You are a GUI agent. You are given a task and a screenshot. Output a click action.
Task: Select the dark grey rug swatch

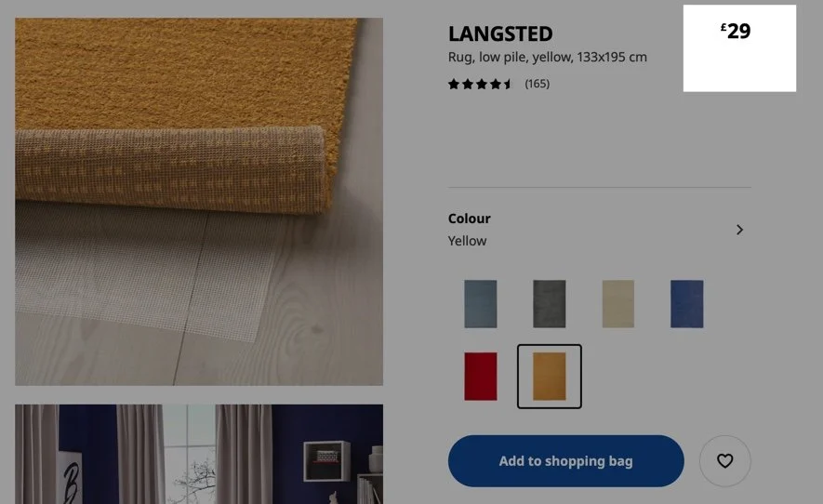[x=549, y=304]
